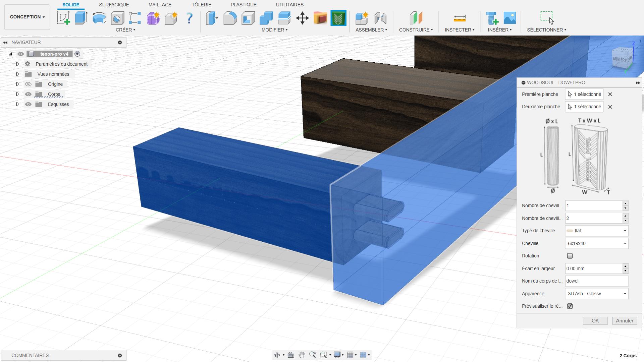Activate the Revolve tool
This screenshot has width=644, height=362.
99,18
